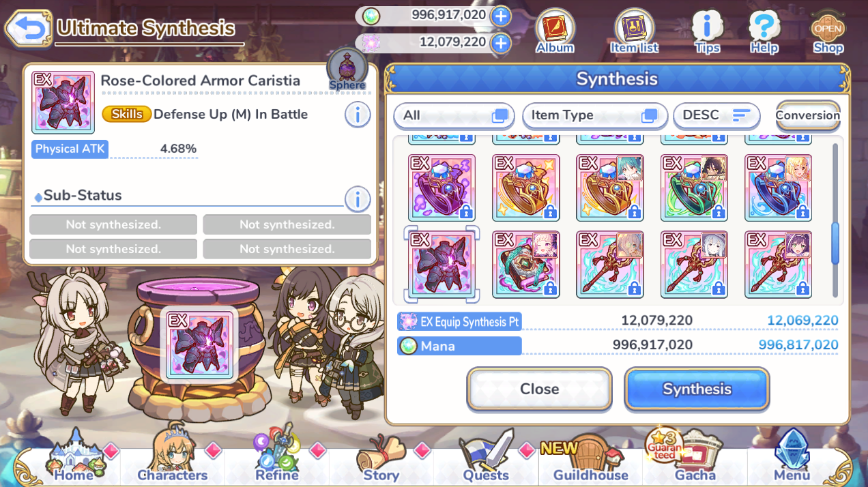Image resolution: width=868 pixels, height=487 pixels.
Task: Click the Synthesis button
Action: point(697,389)
